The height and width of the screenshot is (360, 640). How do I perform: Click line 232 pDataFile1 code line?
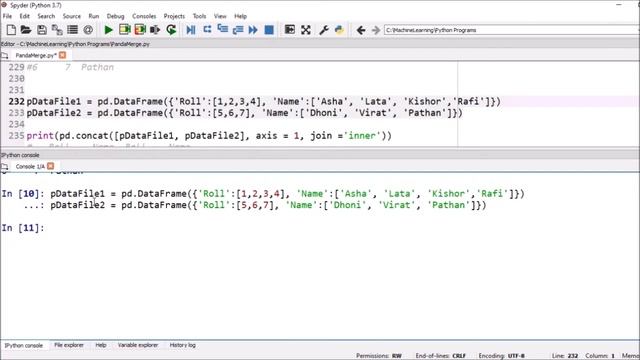pos(263,101)
